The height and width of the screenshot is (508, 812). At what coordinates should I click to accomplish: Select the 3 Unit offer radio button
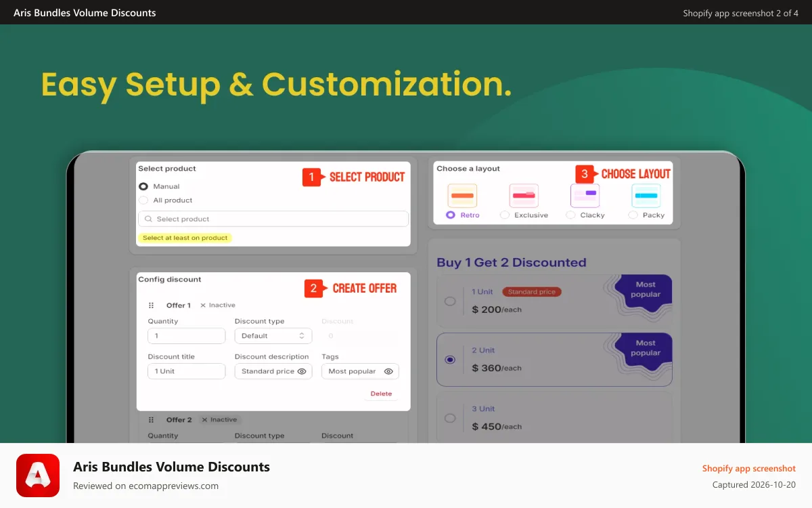(450, 418)
